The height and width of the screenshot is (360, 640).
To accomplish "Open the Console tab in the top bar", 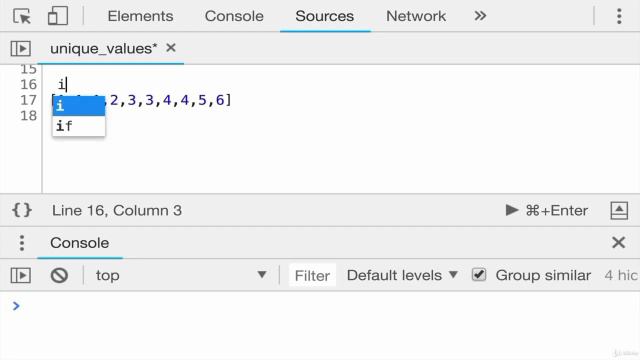I will click(x=234, y=16).
